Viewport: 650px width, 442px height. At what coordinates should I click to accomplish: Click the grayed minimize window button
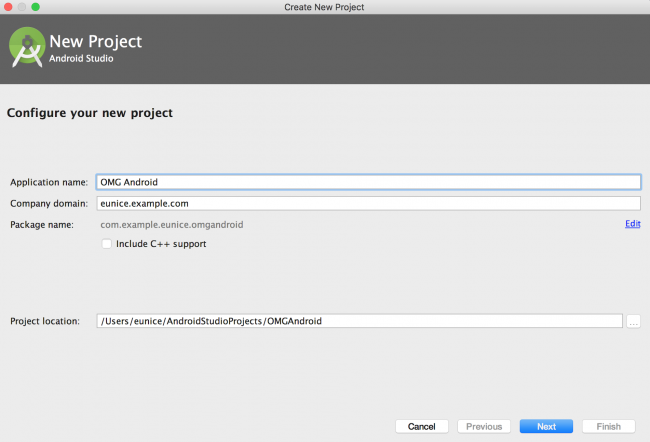pos(22,7)
